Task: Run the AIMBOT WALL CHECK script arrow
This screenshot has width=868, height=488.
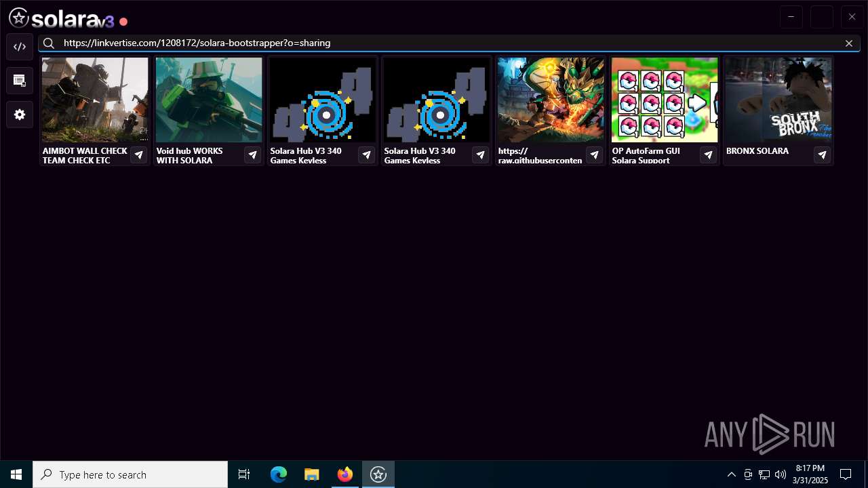Action: 138,155
